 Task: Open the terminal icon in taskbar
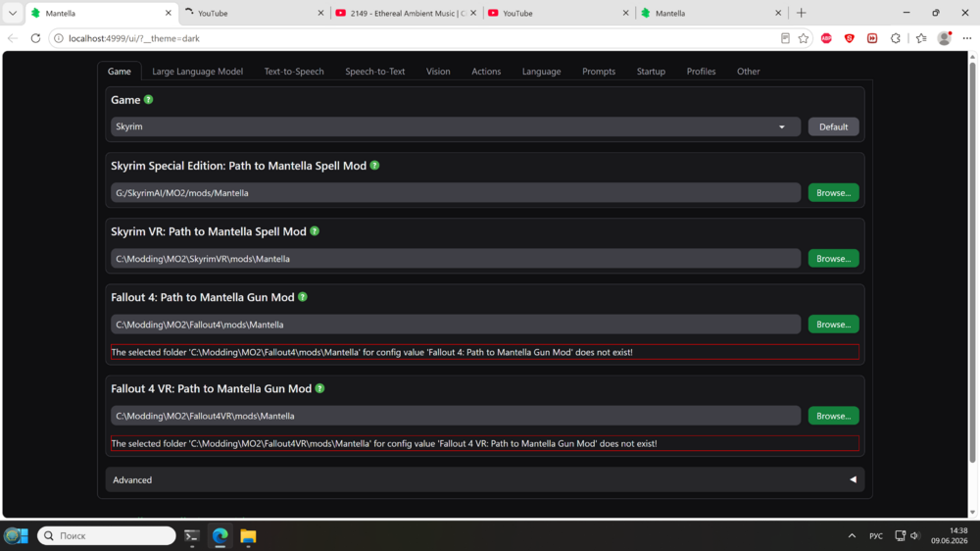pos(192,536)
